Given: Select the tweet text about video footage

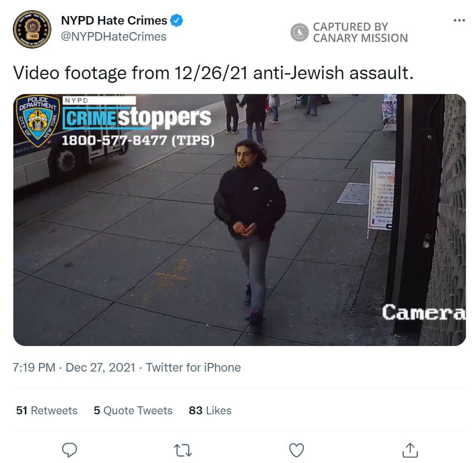Looking at the screenshot, I should point(213,73).
